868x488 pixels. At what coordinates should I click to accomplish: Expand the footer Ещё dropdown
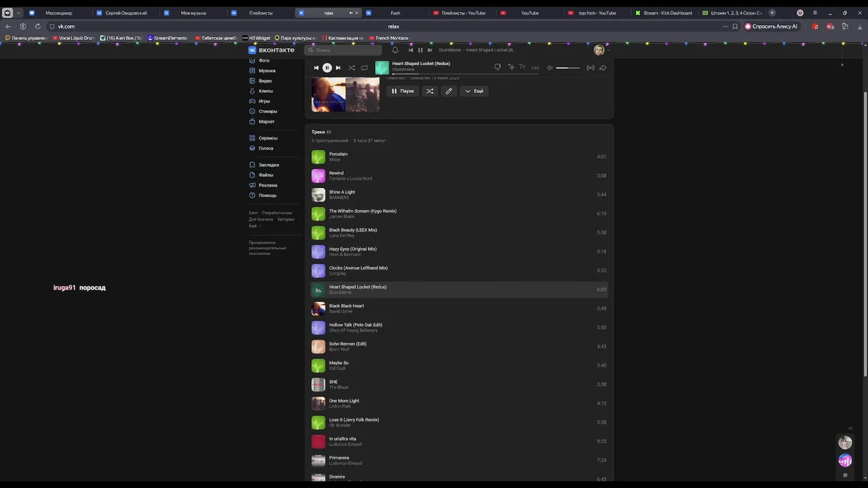pos(254,226)
